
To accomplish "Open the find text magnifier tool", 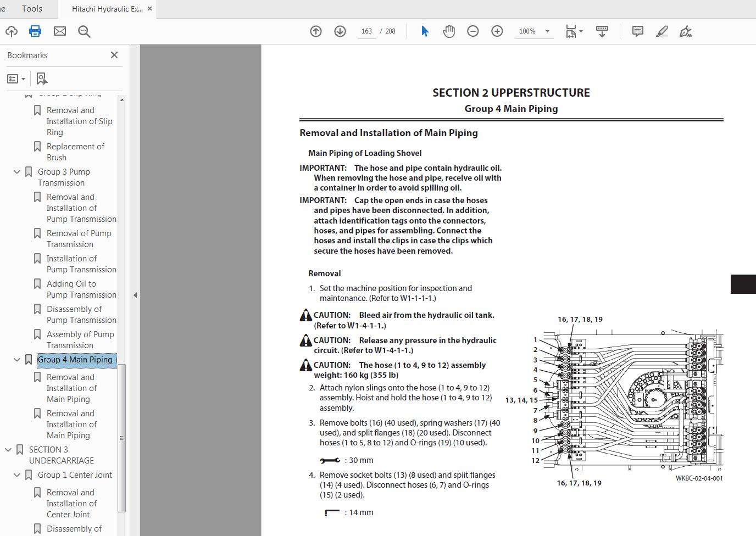I will point(84,31).
